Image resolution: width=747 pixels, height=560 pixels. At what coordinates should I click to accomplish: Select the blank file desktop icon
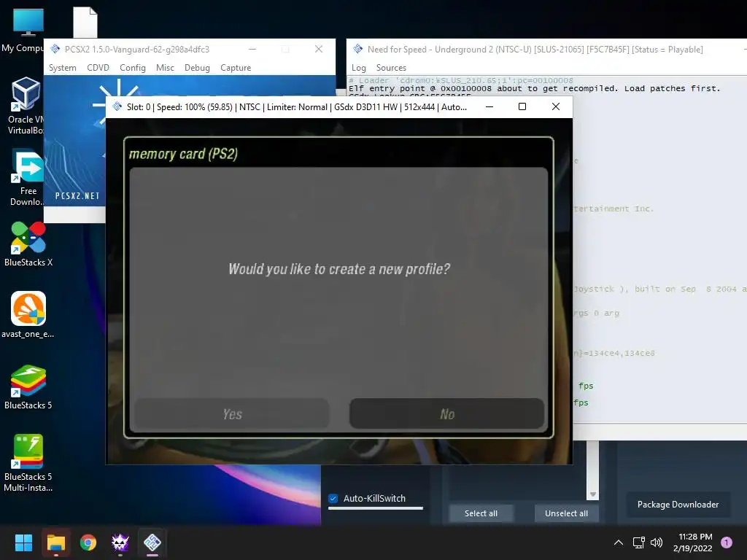pos(85,22)
